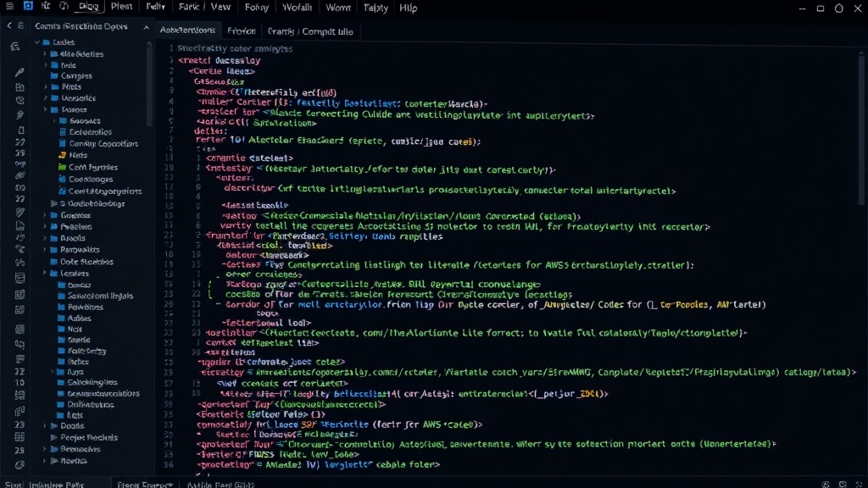Open the 'Wofalh' menu

pyautogui.click(x=298, y=8)
